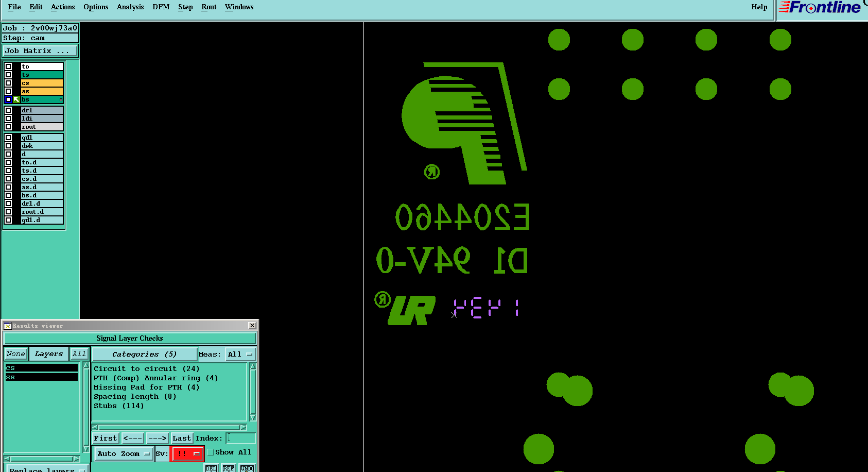The height and width of the screenshot is (472, 868).
Task: Open the Analysis menu
Action: 130,7
